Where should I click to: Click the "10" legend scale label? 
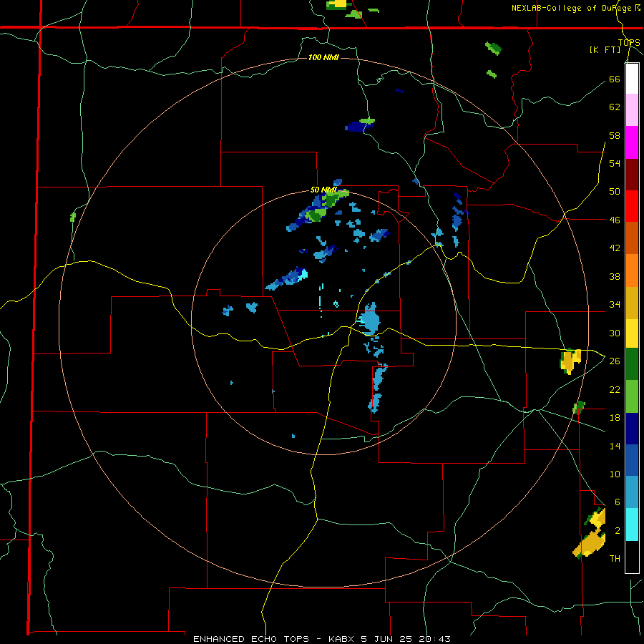tap(615, 474)
